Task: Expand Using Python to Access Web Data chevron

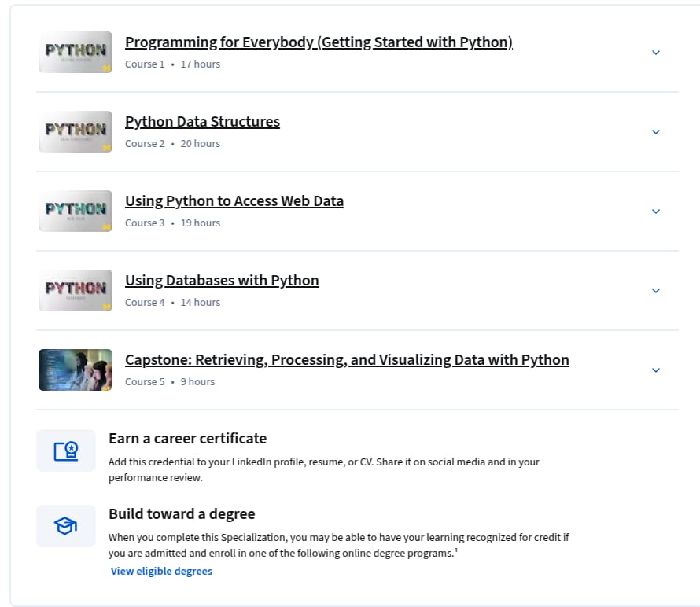Action: [656, 212]
